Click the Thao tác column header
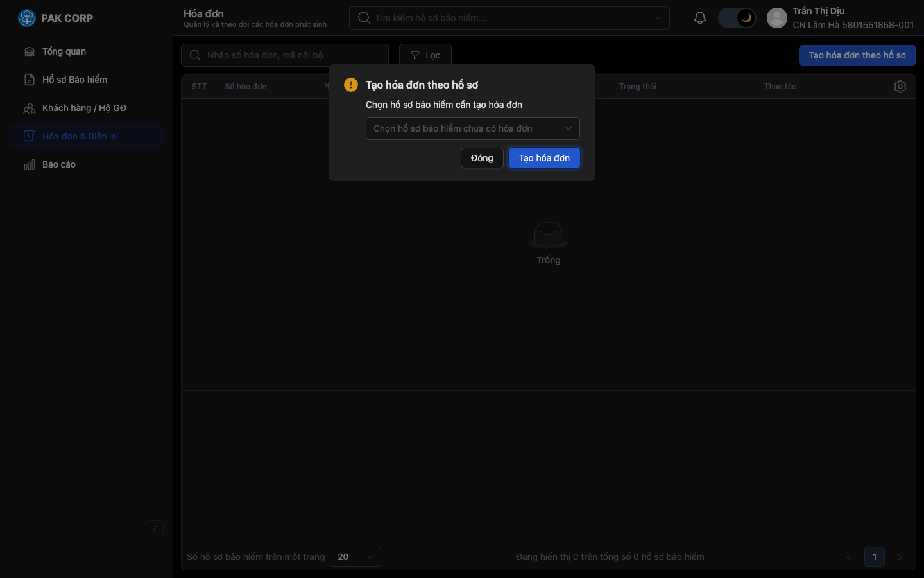924x578 pixels. pyautogui.click(x=780, y=87)
